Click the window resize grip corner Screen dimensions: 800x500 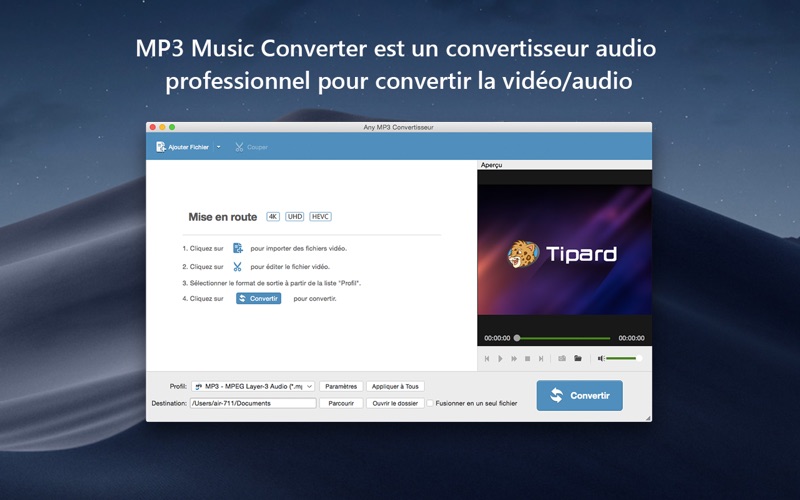coord(648,418)
